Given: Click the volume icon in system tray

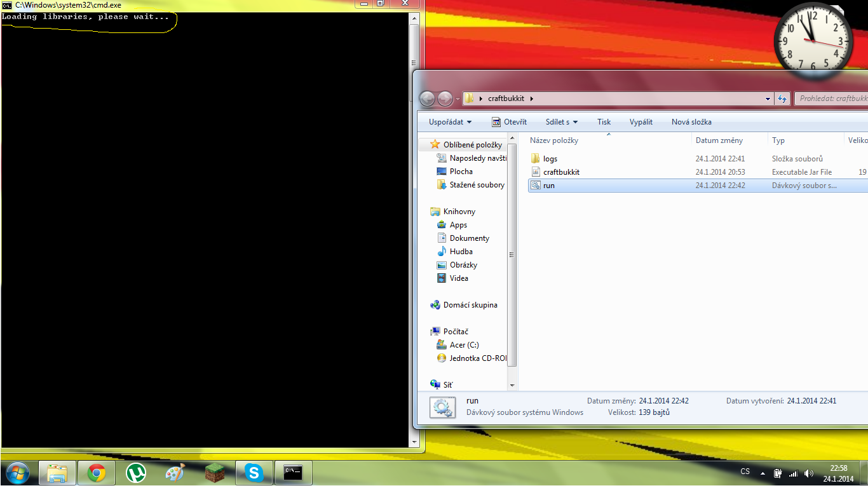Looking at the screenshot, I should pyautogui.click(x=808, y=473).
